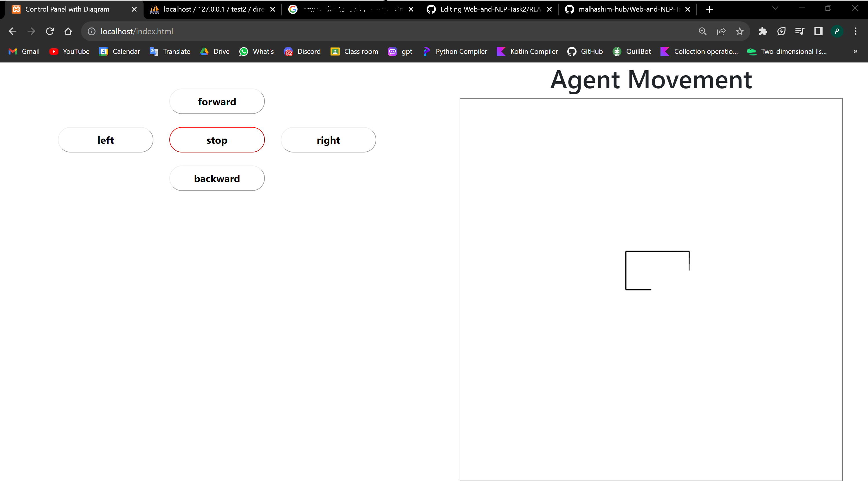
Task: Launch the Python Compiler bookmark
Action: point(454,51)
